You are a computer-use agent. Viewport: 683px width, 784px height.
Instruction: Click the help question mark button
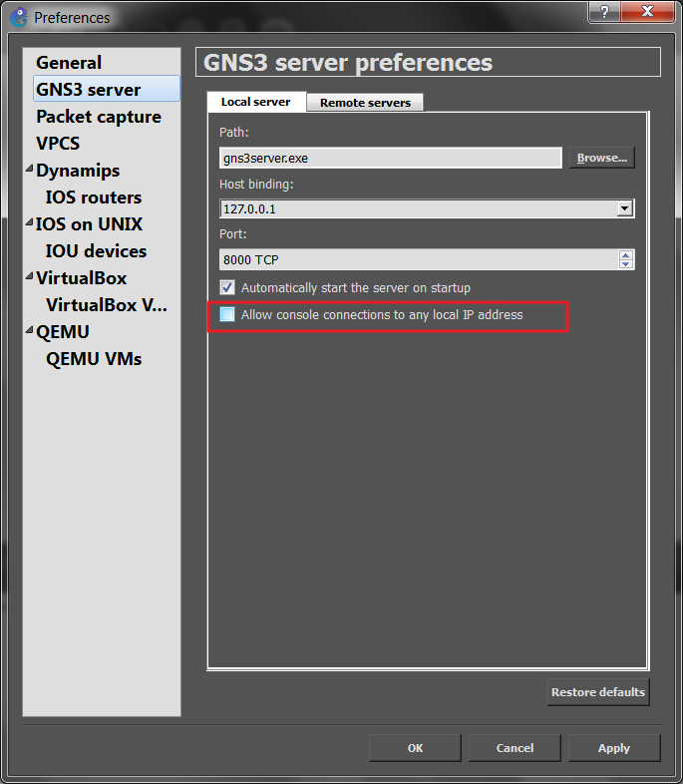point(604,11)
